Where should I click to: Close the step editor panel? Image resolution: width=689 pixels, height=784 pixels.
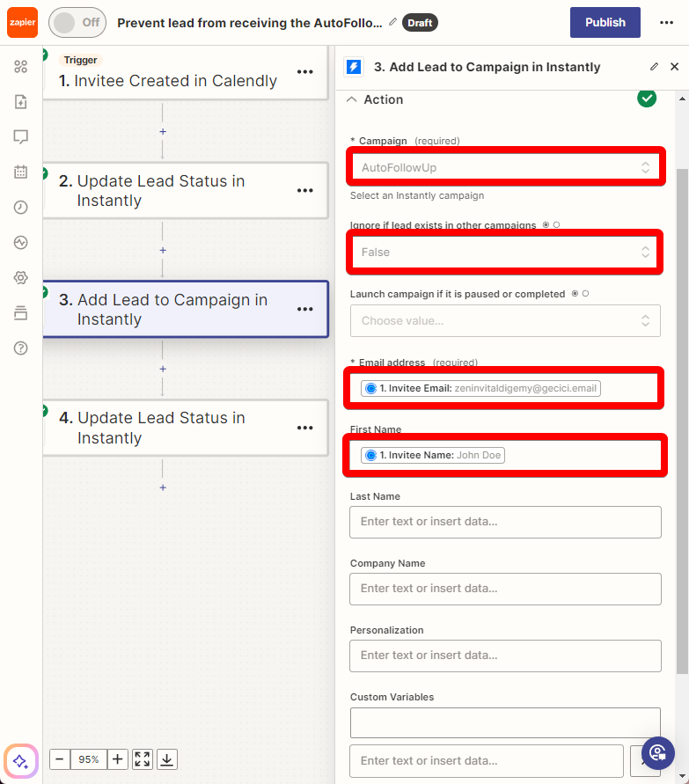[x=675, y=67]
